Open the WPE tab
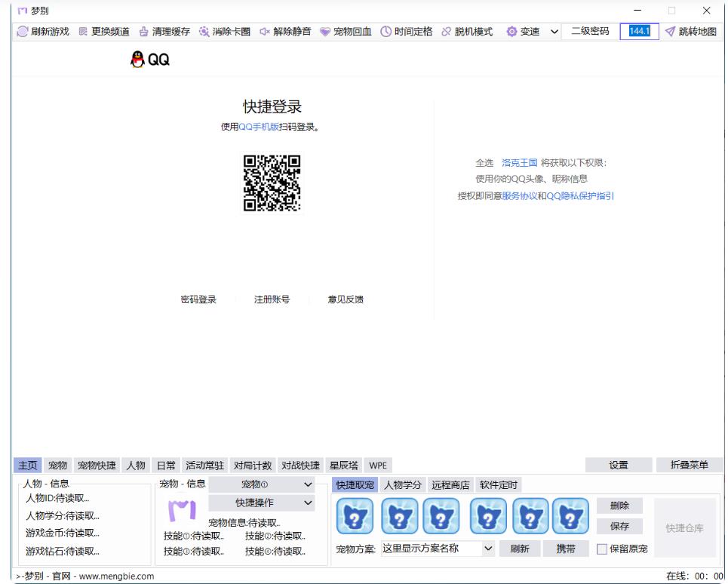 pyautogui.click(x=378, y=465)
